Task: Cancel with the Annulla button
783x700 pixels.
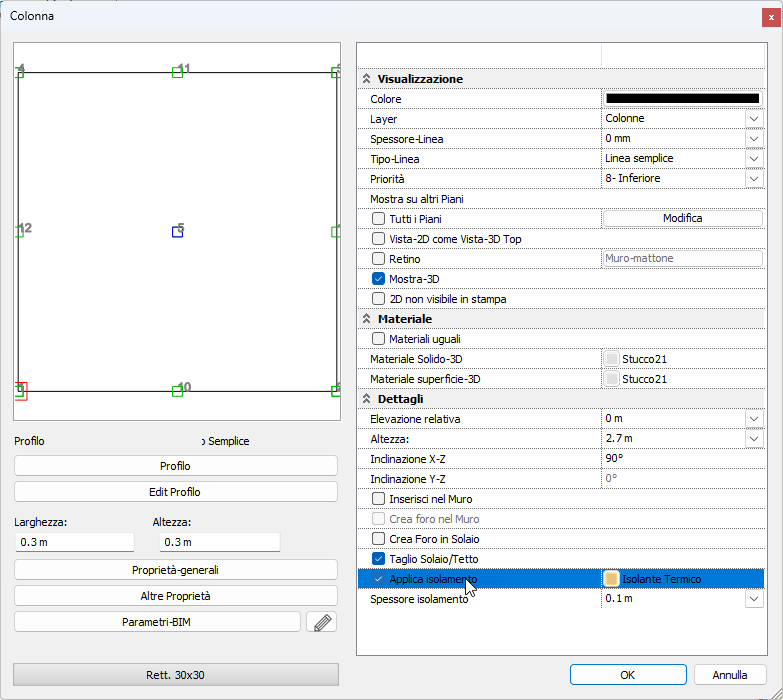Action: pyautogui.click(x=730, y=675)
